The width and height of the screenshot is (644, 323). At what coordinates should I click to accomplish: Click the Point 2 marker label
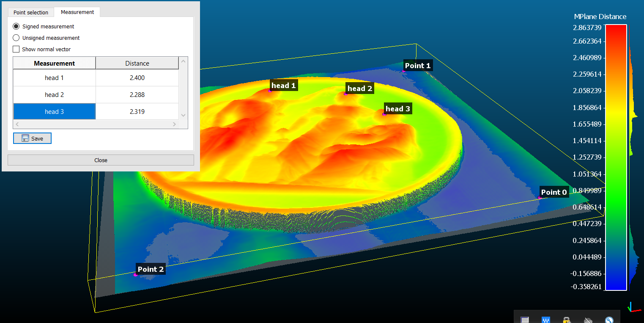tap(151, 269)
